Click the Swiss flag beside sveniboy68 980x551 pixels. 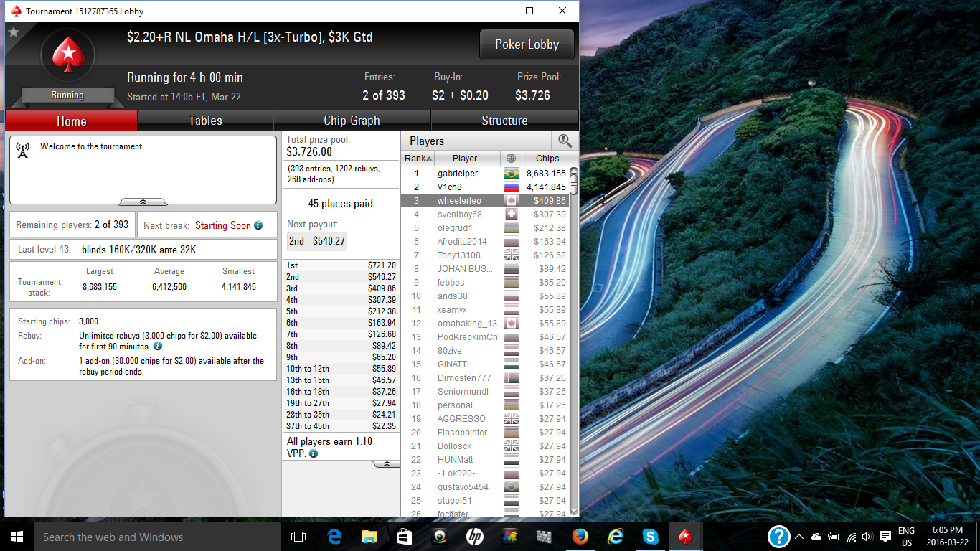(x=512, y=215)
